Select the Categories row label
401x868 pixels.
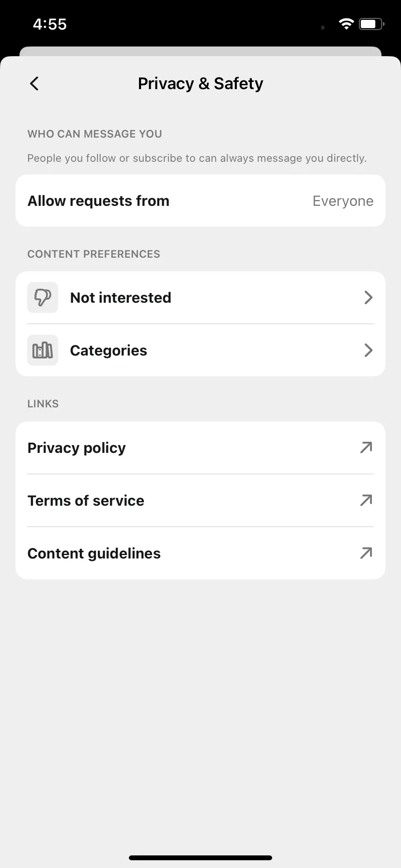coord(108,350)
